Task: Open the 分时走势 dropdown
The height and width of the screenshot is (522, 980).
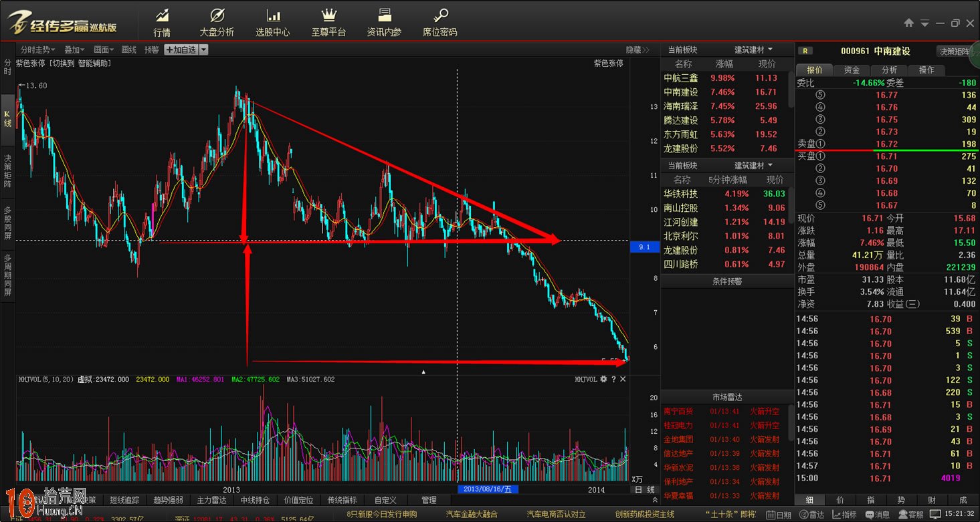Action: click(x=39, y=49)
